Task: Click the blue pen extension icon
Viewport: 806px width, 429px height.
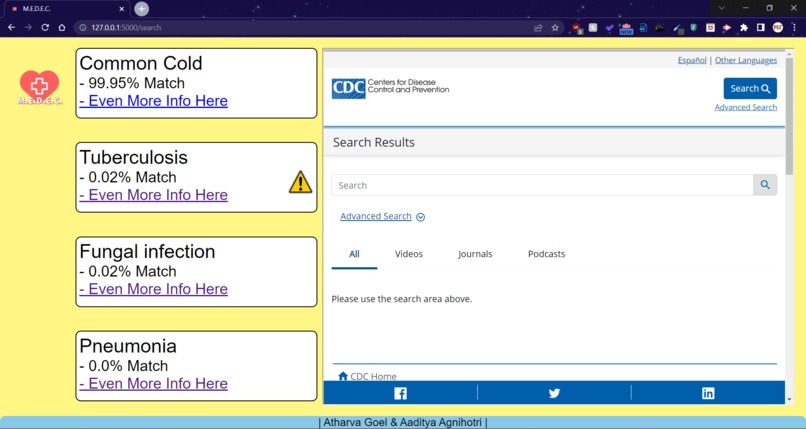Action: (x=677, y=29)
